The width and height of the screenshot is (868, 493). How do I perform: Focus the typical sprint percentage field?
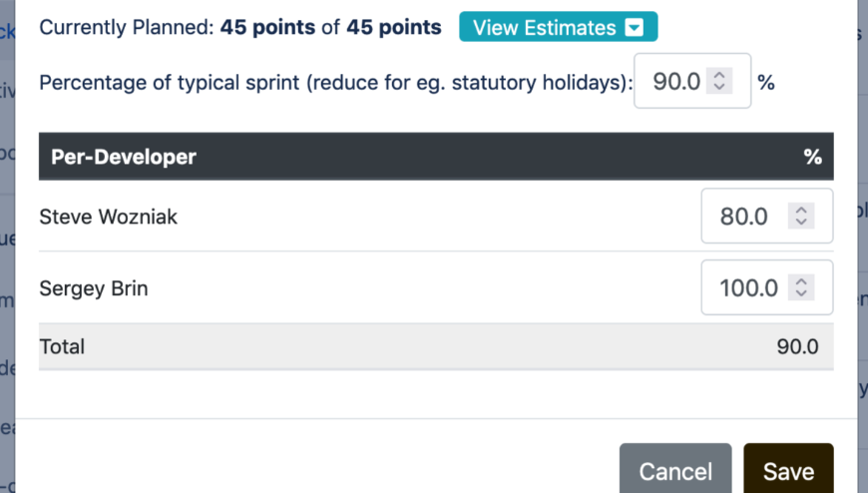click(677, 82)
